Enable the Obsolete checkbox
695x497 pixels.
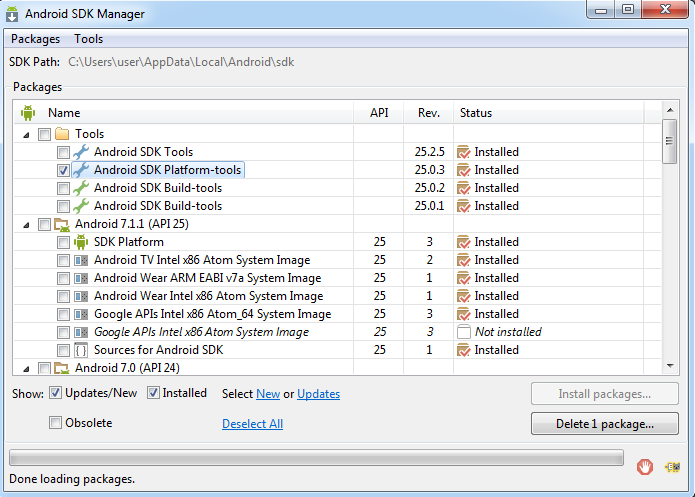pyautogui.click(x=55, y=423)
